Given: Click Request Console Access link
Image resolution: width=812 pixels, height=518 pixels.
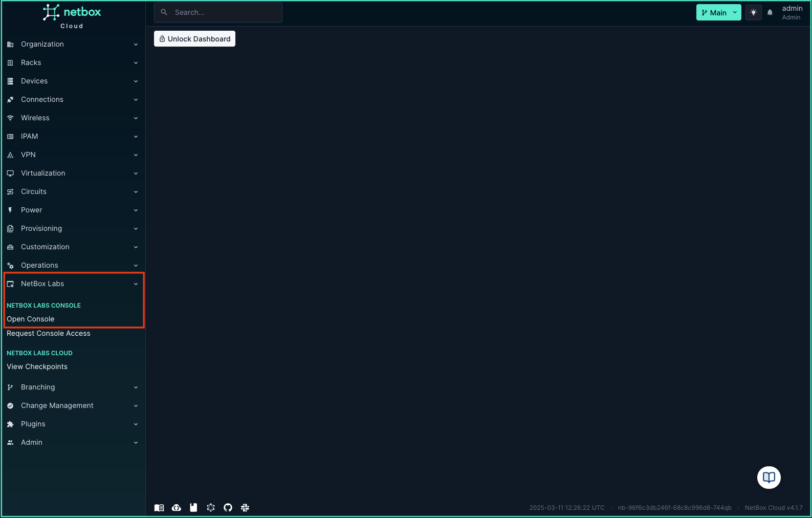Looking at the screenshot, I should pyautogui.click(x=49, y=333).
